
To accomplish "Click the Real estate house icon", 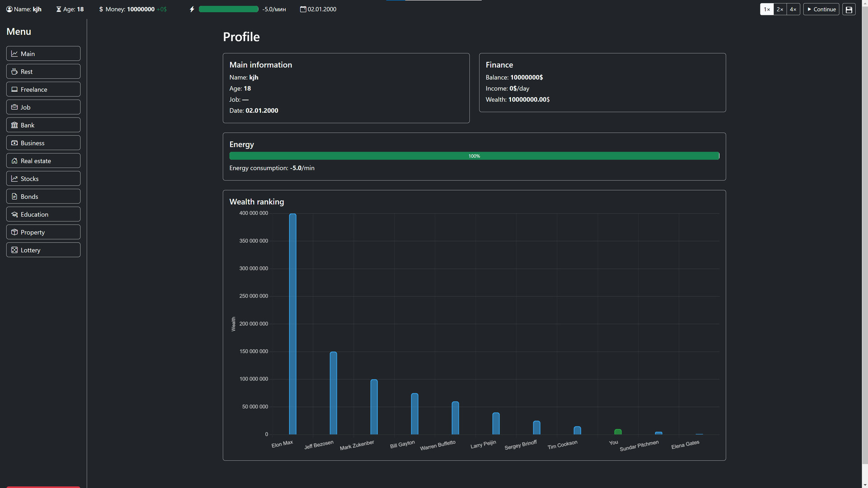I will tap(14, 161).
